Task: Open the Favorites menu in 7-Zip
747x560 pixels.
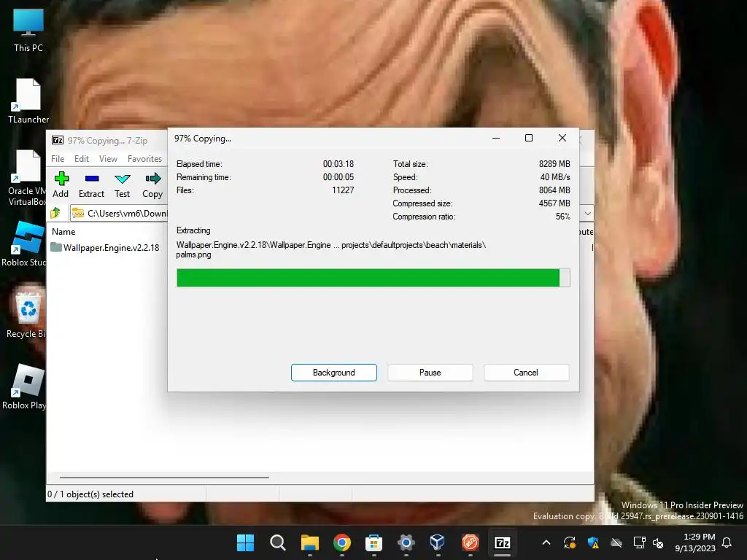Action: pyautogui.click(x=145, y=159)
